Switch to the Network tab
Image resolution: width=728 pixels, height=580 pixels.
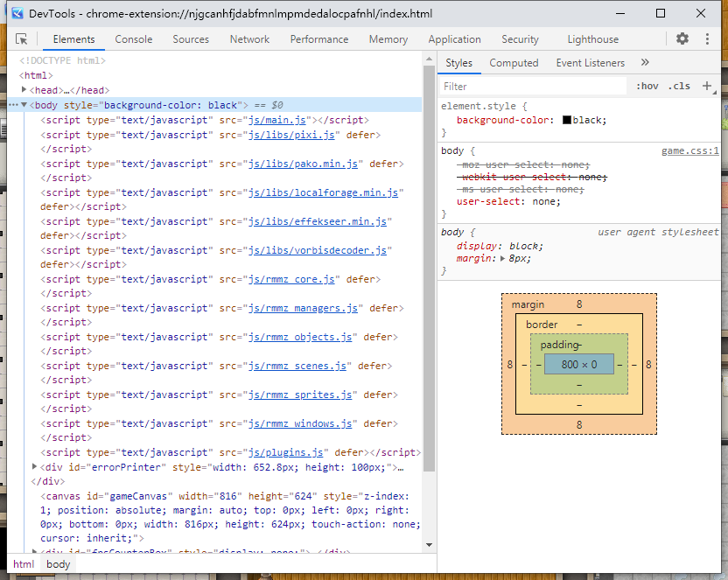pyautogui.click(x=249, y=39)
